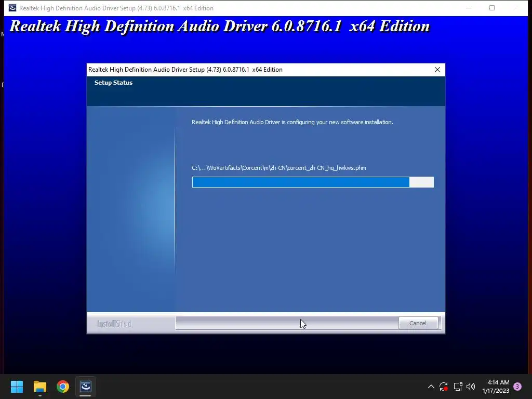Open the notification badge showing 3
Image resolution: width=532 pixels, height=399 pixels.
point(518,387)
